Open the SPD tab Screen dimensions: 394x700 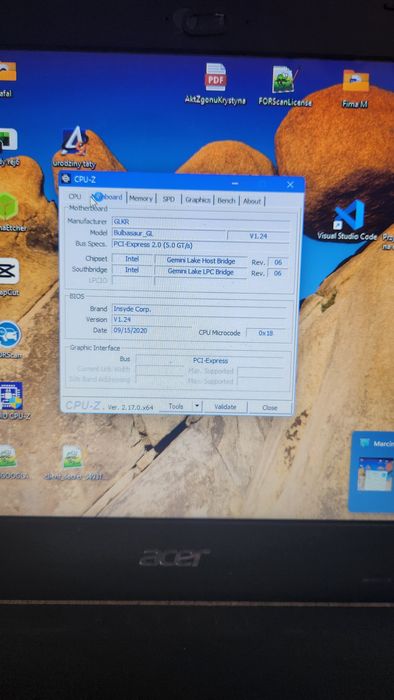click(169, 200)
